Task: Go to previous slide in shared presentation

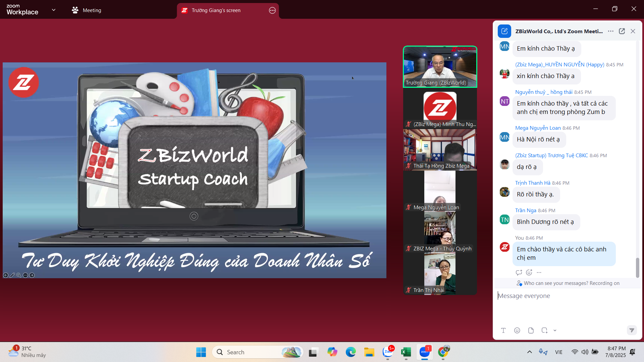Action: point(6,275)
